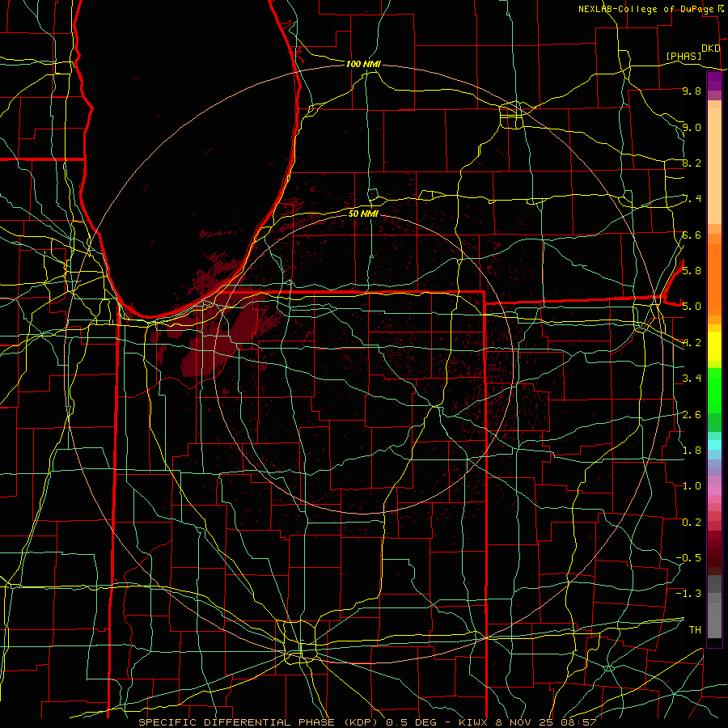Screen dimensions: 728x728
Task: Select the 5.8 value on the scale
Action: (692, 271)
